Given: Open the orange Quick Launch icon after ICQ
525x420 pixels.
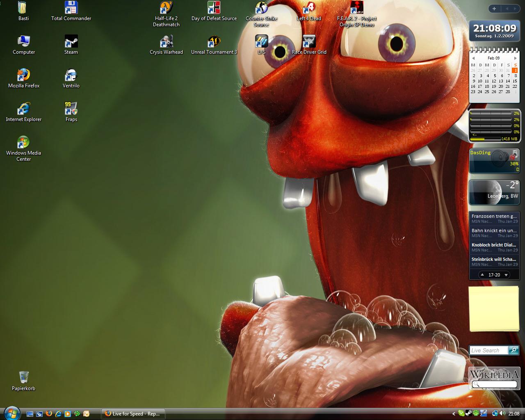Looking at the screenshot, I should 87,414.
